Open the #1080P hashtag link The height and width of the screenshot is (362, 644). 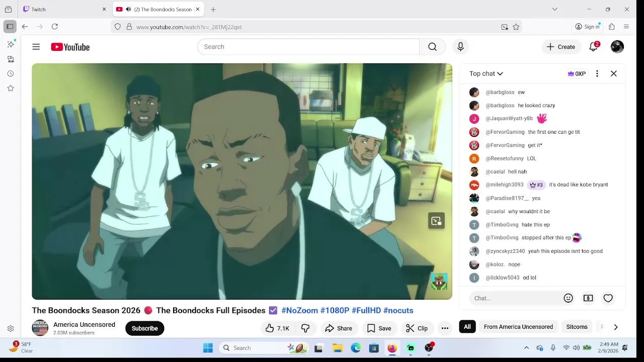click(335, 311)
